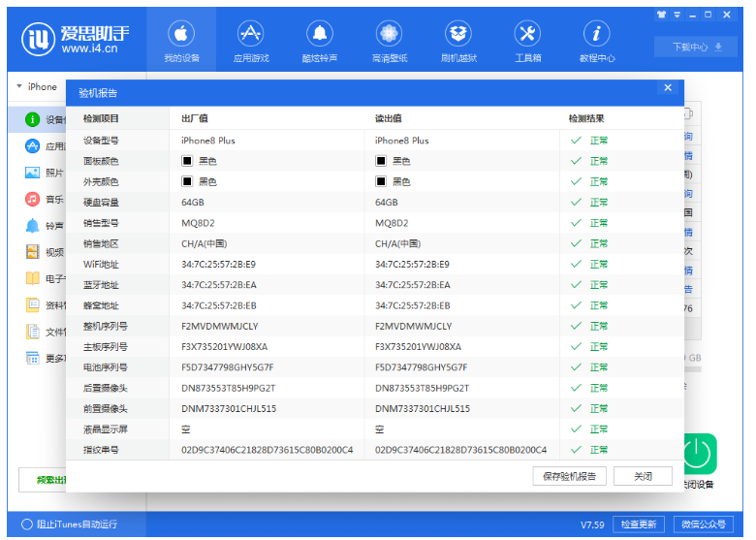Select the ringtone bell icon in the sidebar

coord(32,226)
